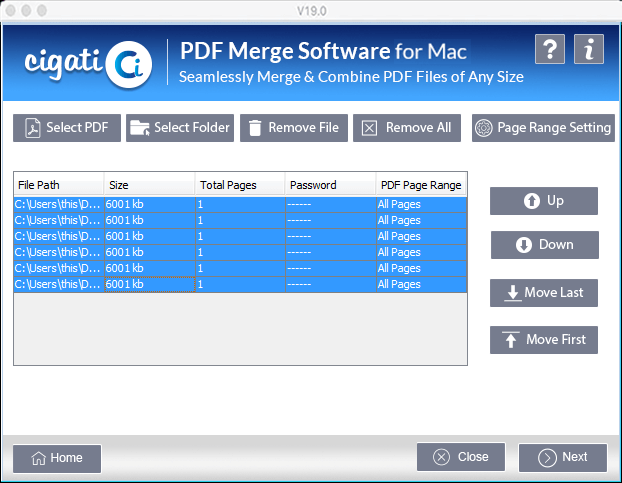Click the Remove All button

point(407,128)
